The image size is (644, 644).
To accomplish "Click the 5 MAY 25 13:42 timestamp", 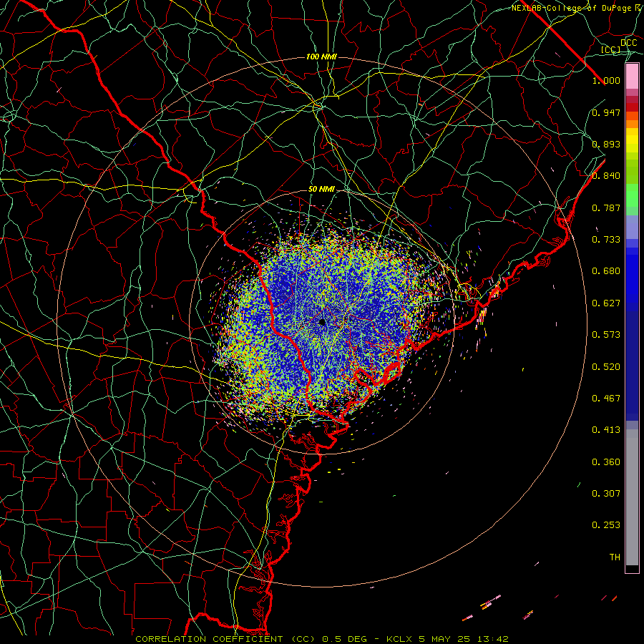I will 463,639.
